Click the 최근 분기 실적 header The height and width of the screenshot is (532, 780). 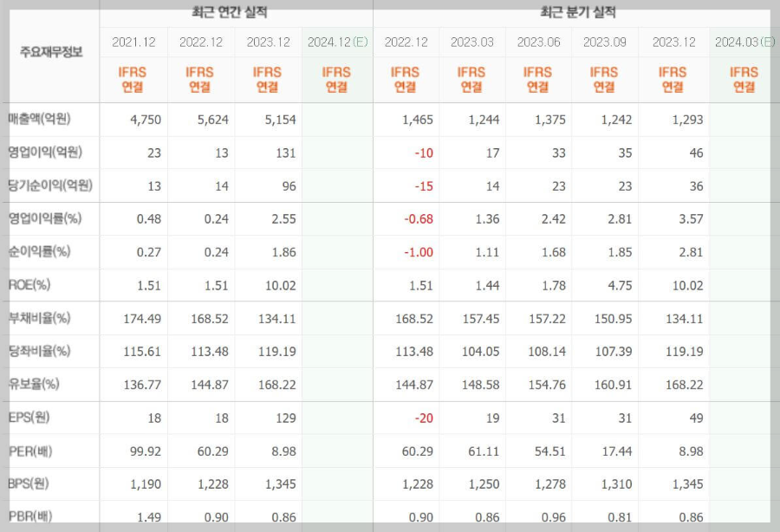click(x=578, y=12)
